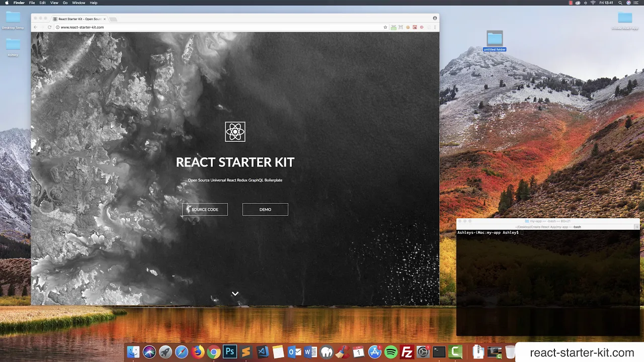Open the Apple menu
Viewport: 644px width, 362px height.
7,3
